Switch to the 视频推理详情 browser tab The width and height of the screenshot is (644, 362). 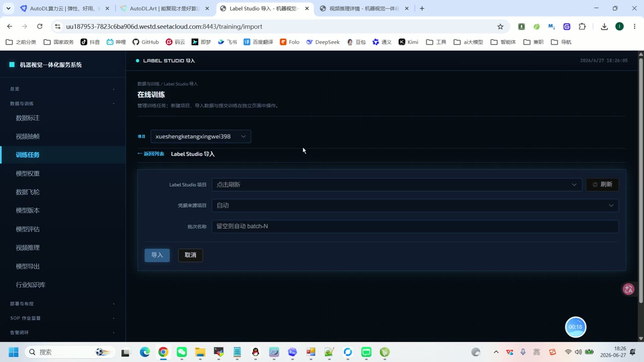364,9
